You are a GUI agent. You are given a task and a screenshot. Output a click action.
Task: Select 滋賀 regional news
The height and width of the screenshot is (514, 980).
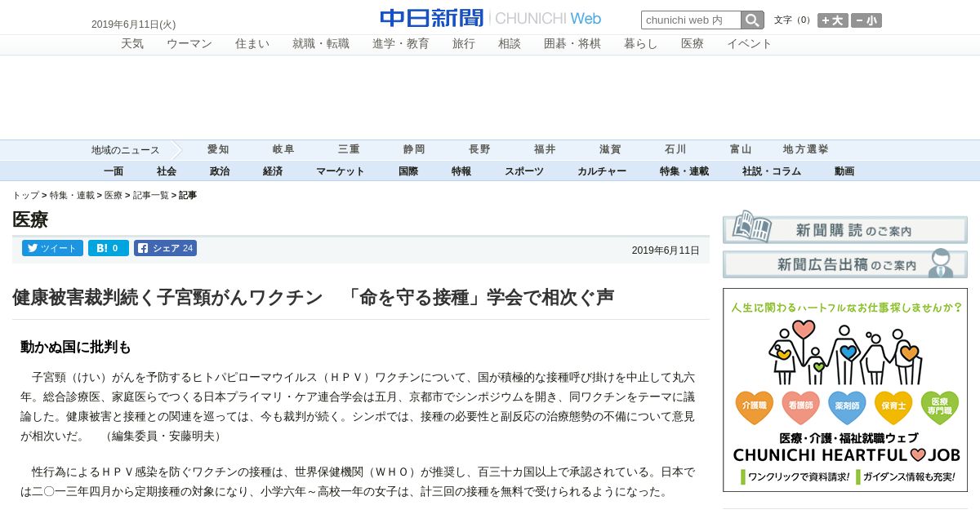[x=610, y=149]
